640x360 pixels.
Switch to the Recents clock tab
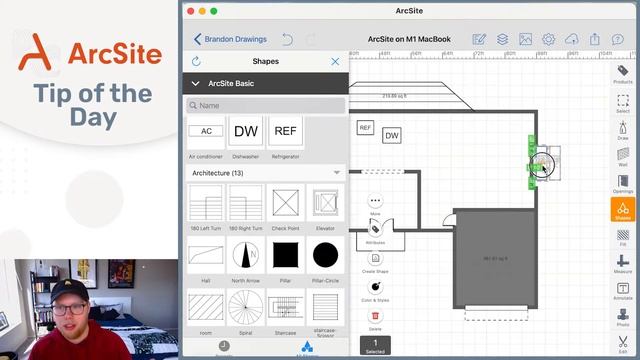pos(224,347)
